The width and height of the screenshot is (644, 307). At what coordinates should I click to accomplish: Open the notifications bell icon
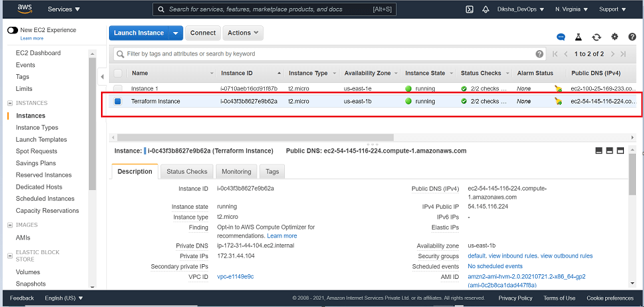pos(486,9)
